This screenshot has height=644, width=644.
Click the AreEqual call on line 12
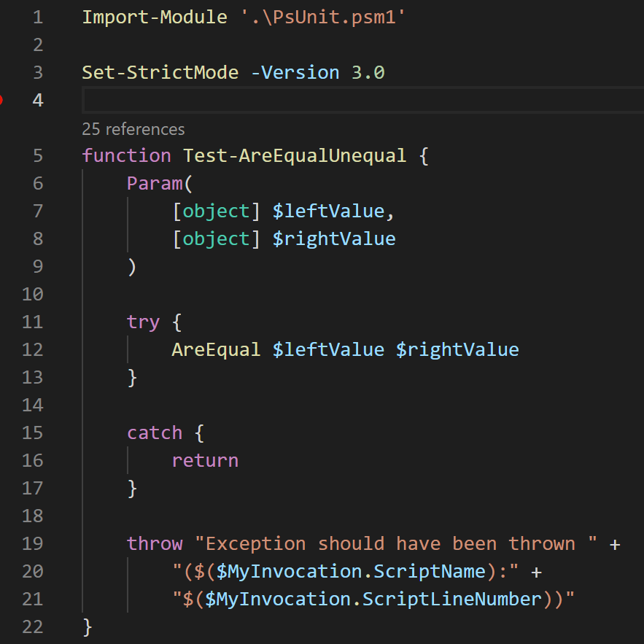coord(216,349)
